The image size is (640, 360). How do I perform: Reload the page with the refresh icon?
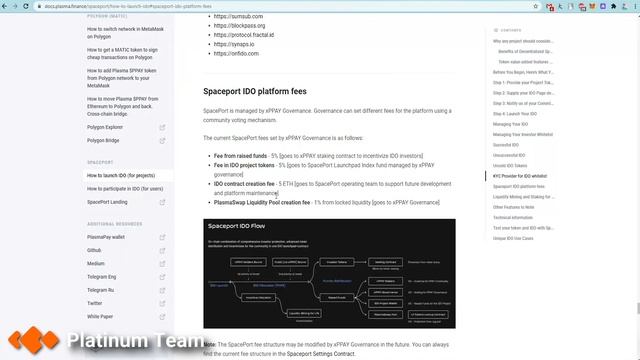point(26,7)
